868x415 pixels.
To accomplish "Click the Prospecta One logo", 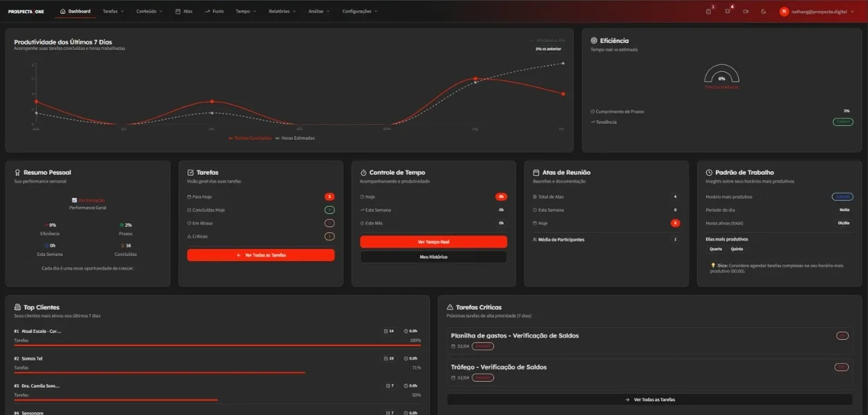I will [x=26, y=11].
